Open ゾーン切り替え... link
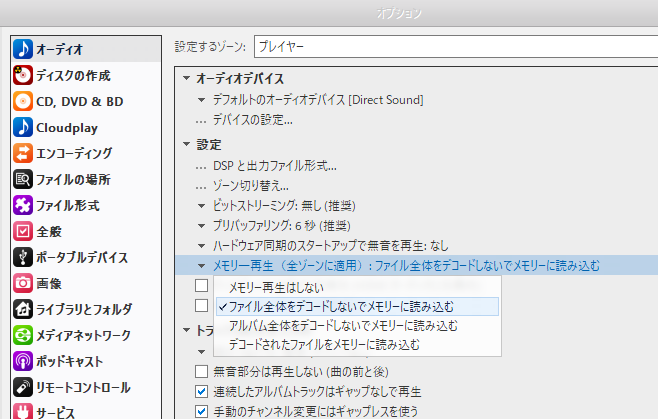 pos(251,186)
